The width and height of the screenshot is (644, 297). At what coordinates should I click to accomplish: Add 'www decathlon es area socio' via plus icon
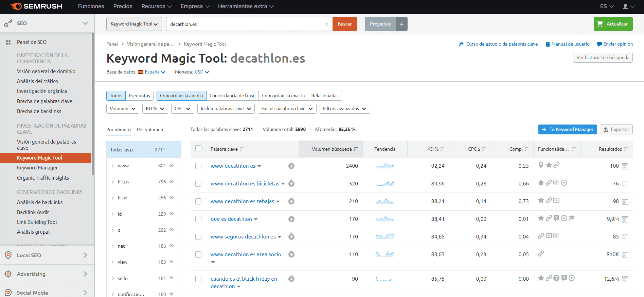coord(291,254)
